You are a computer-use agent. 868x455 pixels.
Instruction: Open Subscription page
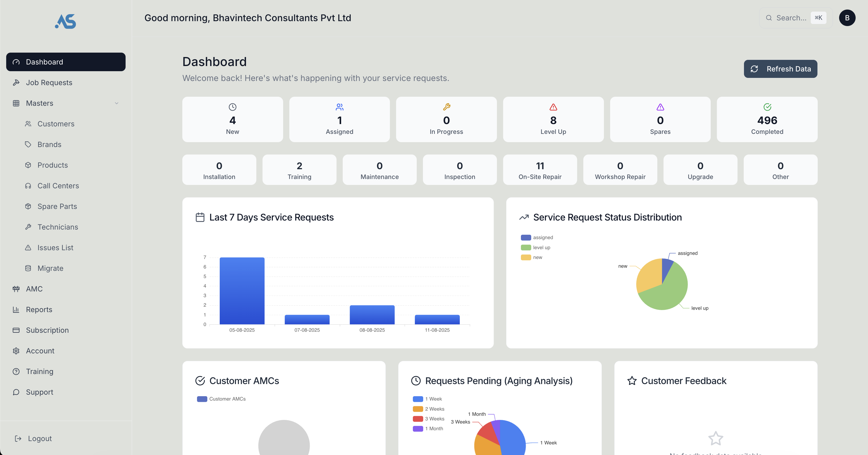point(66,330)
